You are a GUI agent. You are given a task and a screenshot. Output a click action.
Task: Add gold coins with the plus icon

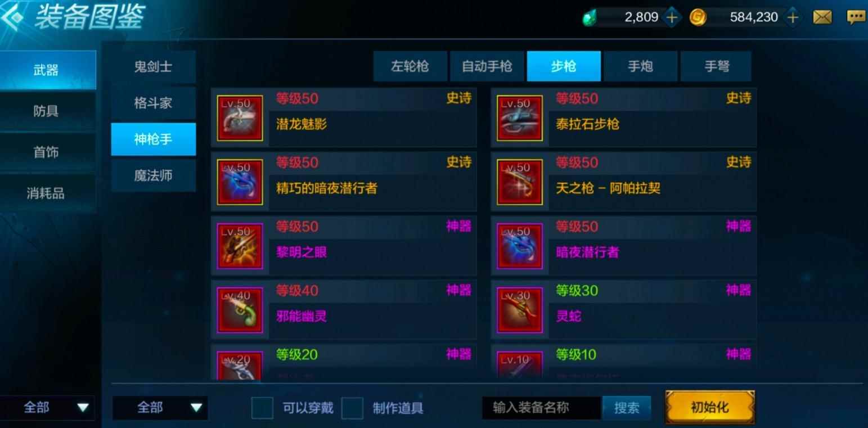[792, 17]
